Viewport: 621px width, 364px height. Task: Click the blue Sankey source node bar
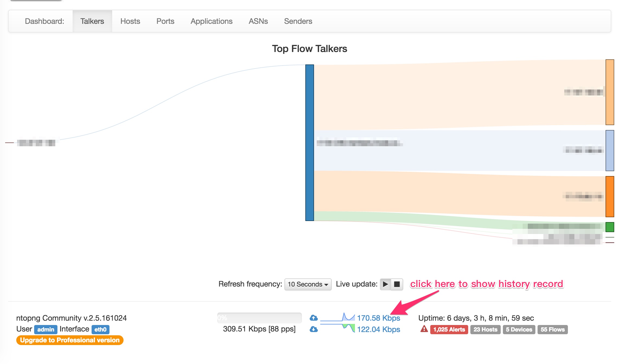pyautogui.click(x=309, y=143)
